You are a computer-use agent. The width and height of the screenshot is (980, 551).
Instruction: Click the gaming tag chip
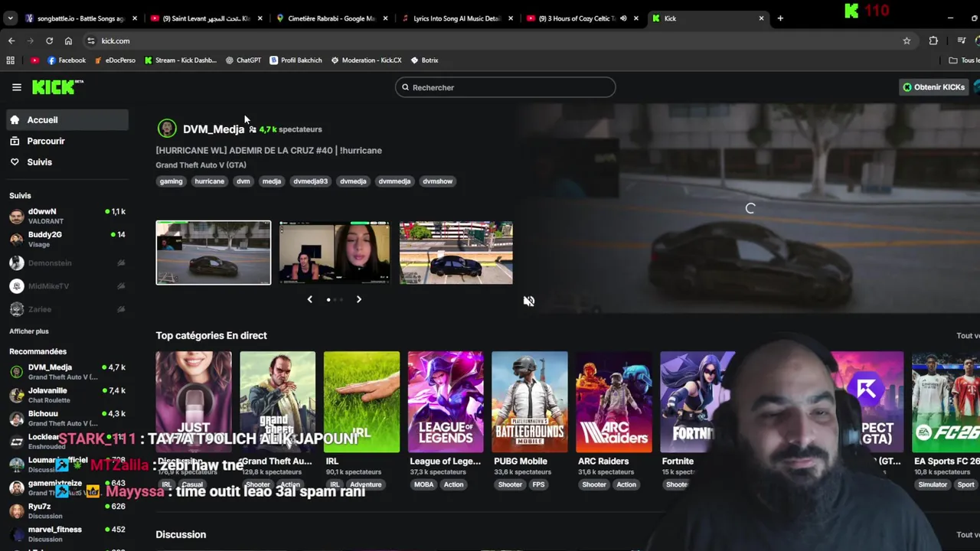tap(171, 181)
